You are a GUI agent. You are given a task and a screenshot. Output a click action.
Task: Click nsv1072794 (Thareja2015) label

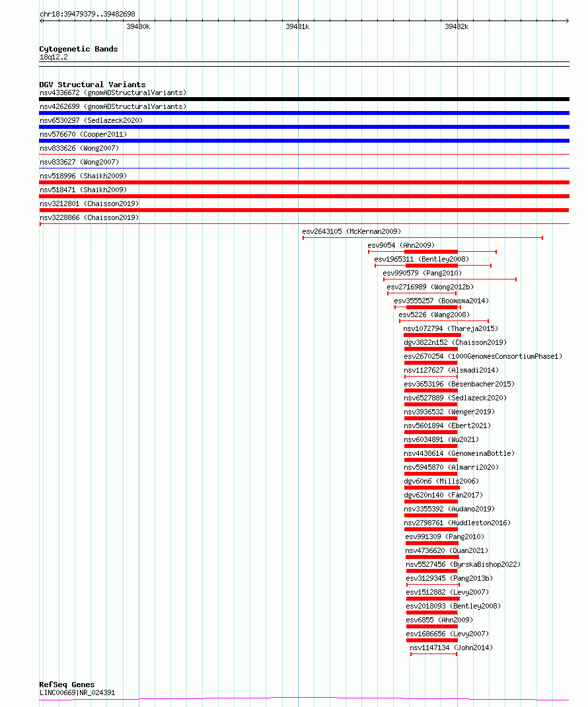coord(451,328)
